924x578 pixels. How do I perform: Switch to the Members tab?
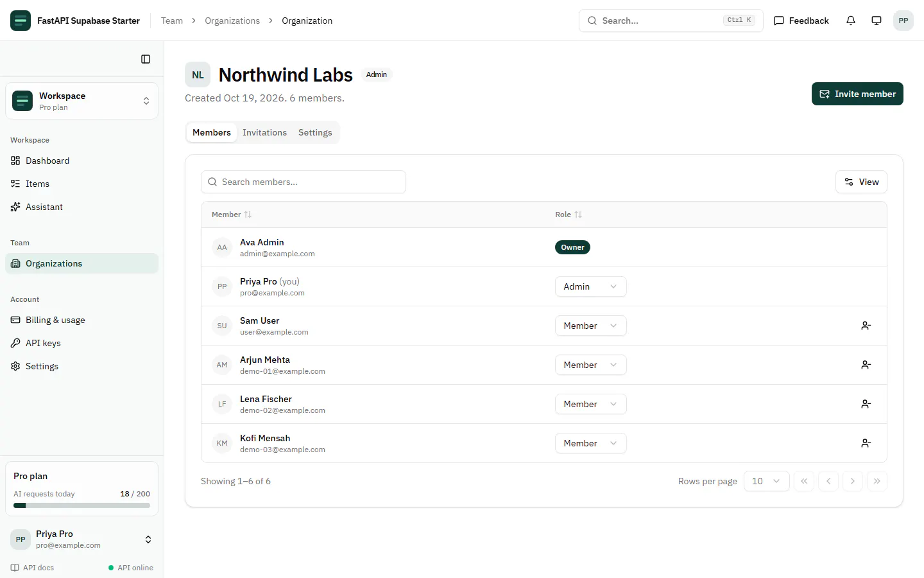(212, 132)
